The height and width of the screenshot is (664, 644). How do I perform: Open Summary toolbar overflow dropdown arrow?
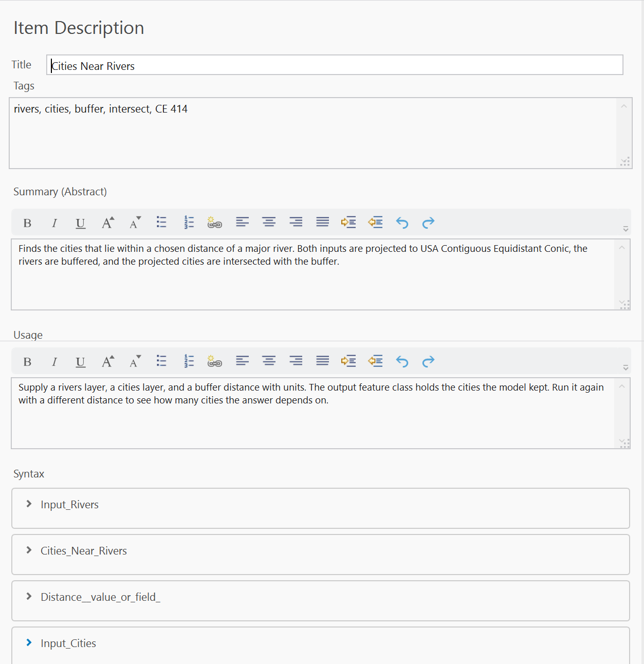pyautogui.click(x=625, y=229)
